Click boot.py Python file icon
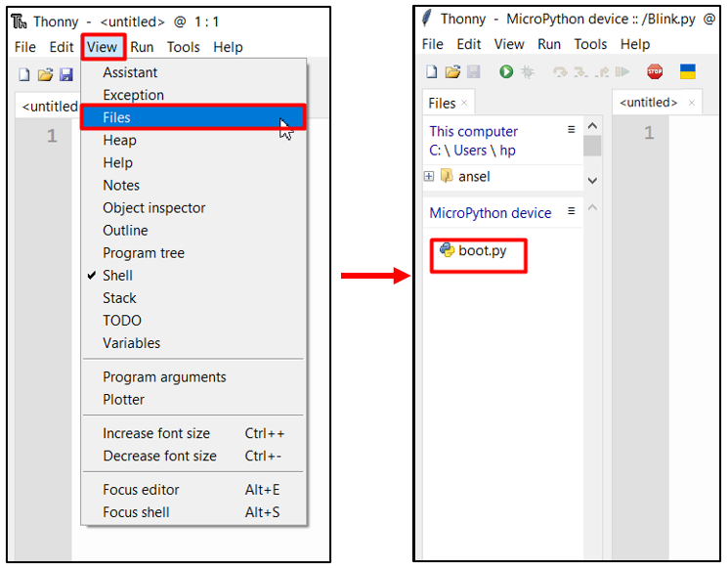The image size is (728, 569). tap(447, 250)
